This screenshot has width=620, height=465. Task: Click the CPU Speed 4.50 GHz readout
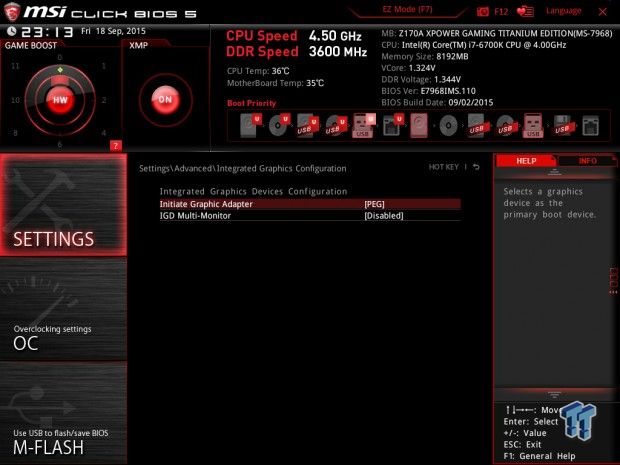[x=294, y=36]
